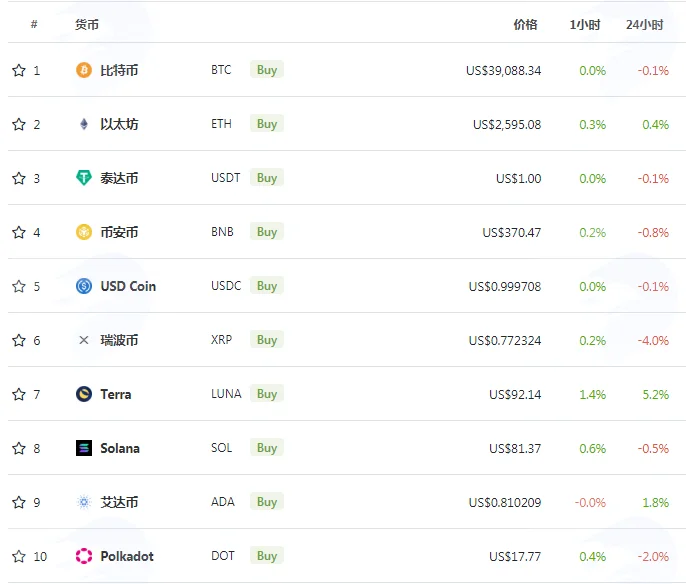Viewport: 686px width, 584px height.
Task: Sort by the 1小时 column header
Action: [x=584, y=24]
